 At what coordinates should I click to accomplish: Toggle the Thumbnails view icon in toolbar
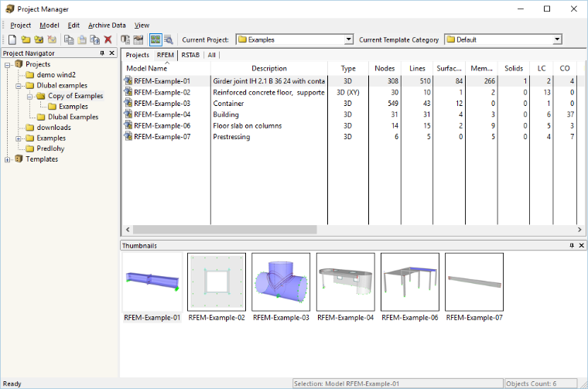click(156, 39)
